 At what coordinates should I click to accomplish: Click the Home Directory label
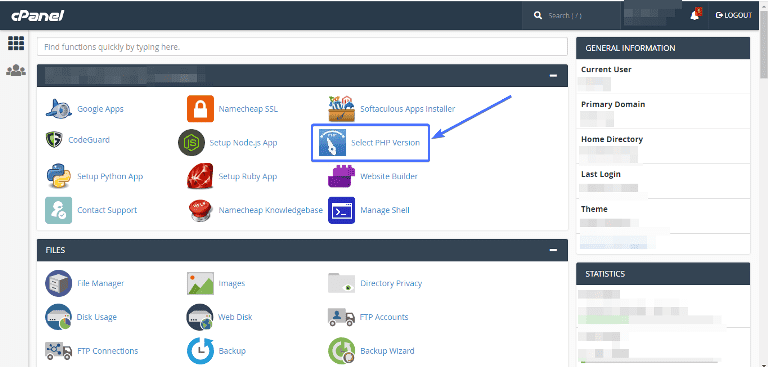(612, 139)
